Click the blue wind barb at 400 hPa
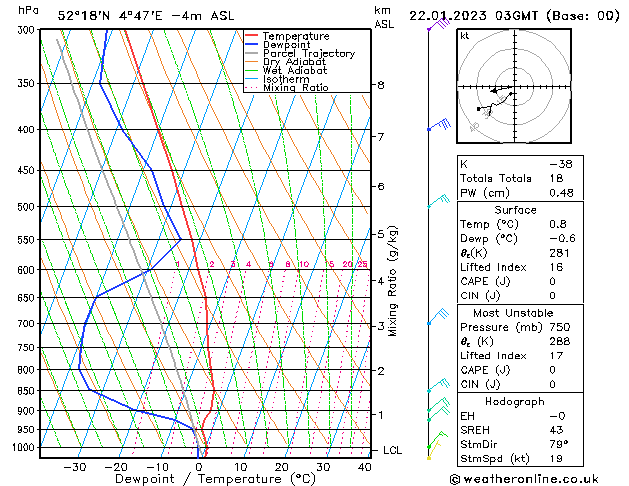629x486 pixels. (x=439, y=124)
